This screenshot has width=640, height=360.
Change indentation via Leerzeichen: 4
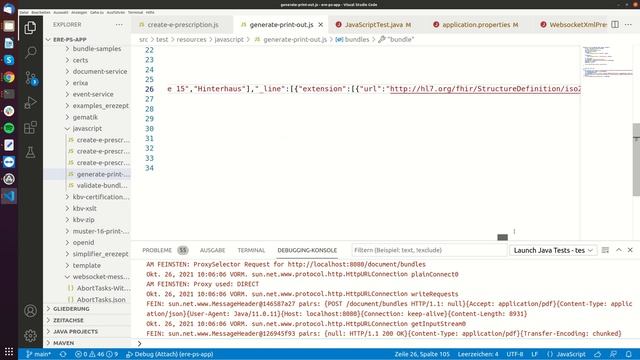(478, 354)
